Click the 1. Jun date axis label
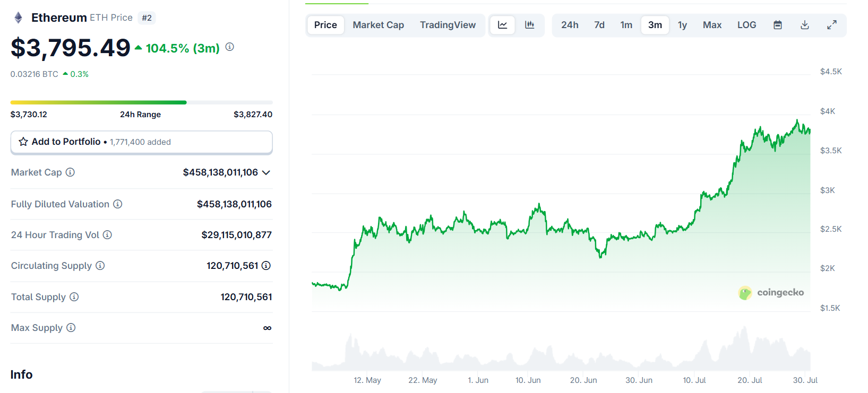Image resolution: width=868 pixels, height=393 pixels. click(478, 380)
